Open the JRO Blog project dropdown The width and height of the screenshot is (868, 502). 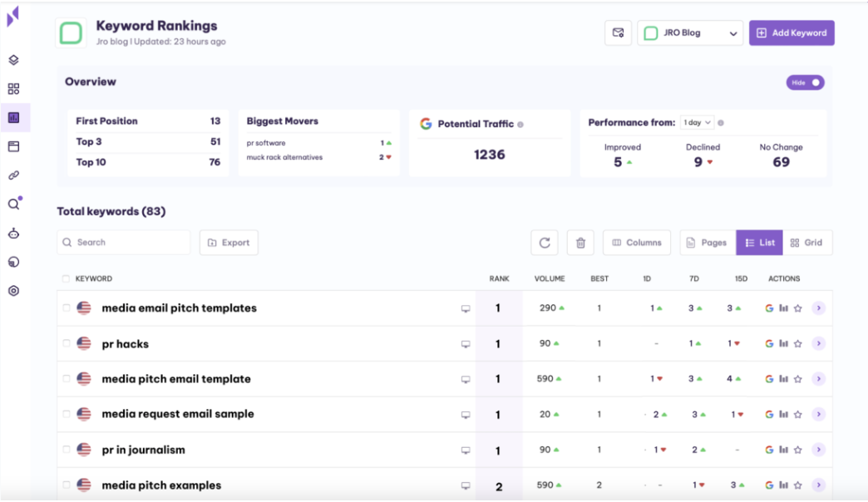point(690,32)
